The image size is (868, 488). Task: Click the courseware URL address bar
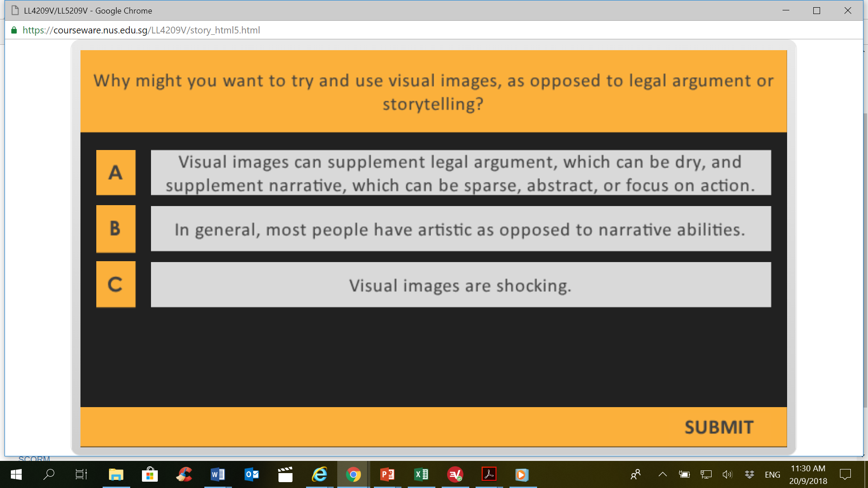click(141, 30)
